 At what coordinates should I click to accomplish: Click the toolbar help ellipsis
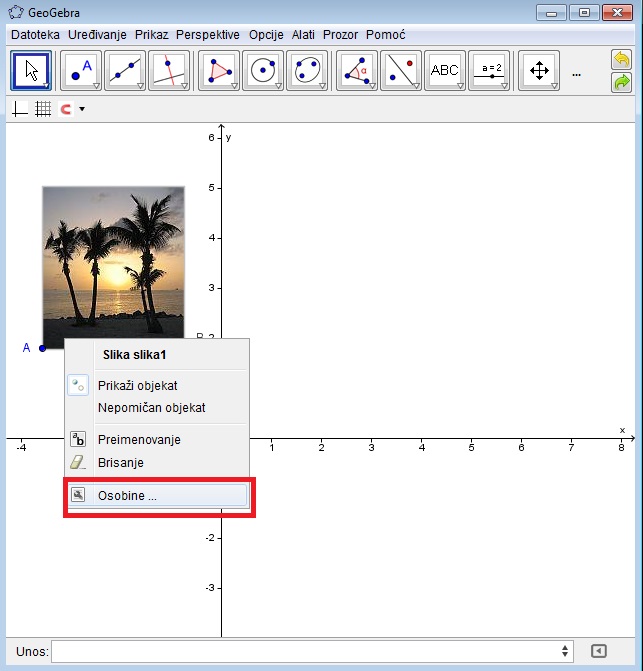[576, 75]
